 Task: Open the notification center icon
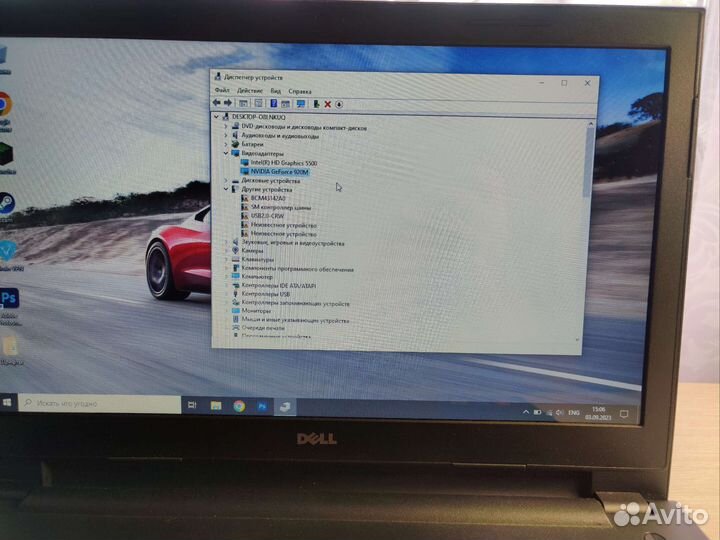624,414
